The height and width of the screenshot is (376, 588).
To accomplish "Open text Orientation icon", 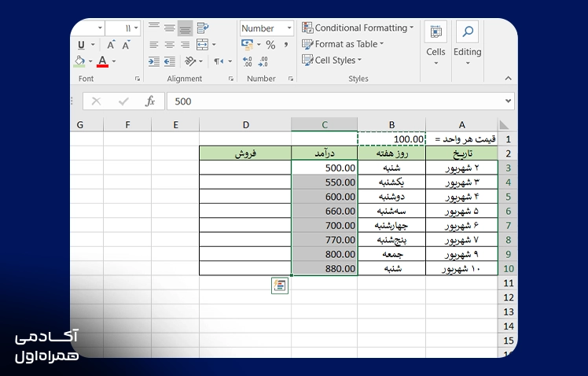I will click(190, 61).
